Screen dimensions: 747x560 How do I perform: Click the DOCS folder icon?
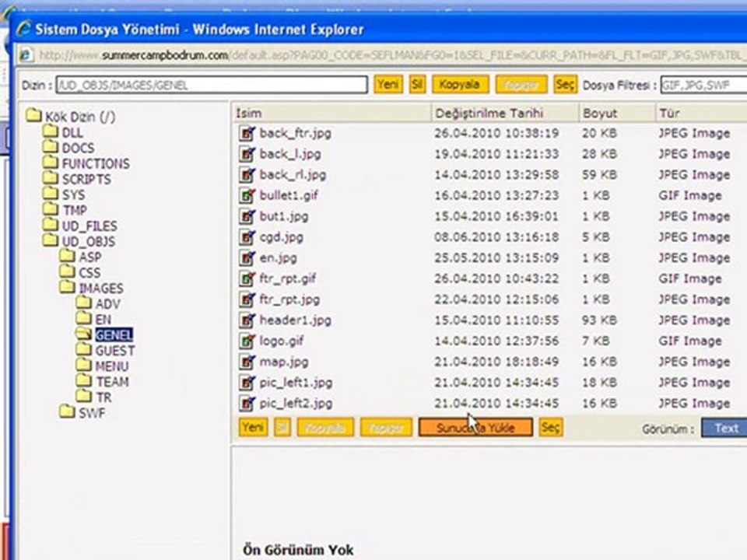[x=50, y=147]
